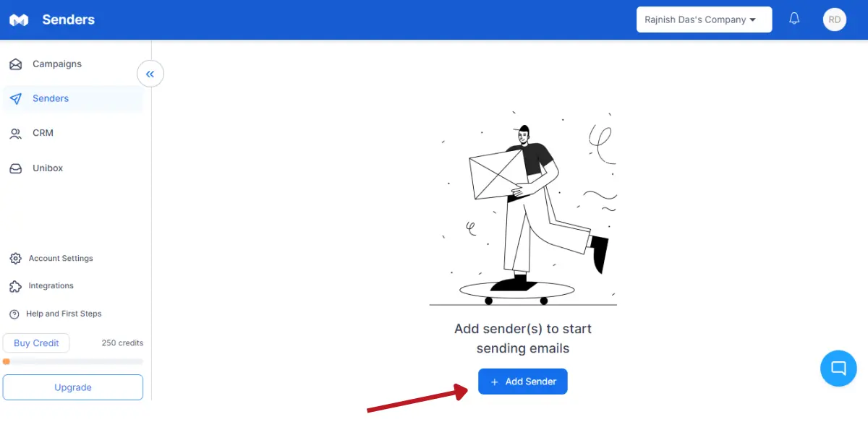Open Rajnish Das's Company dropdown
Image resolution: width=868 pixels, height=448 pixels.
point(704,20)
